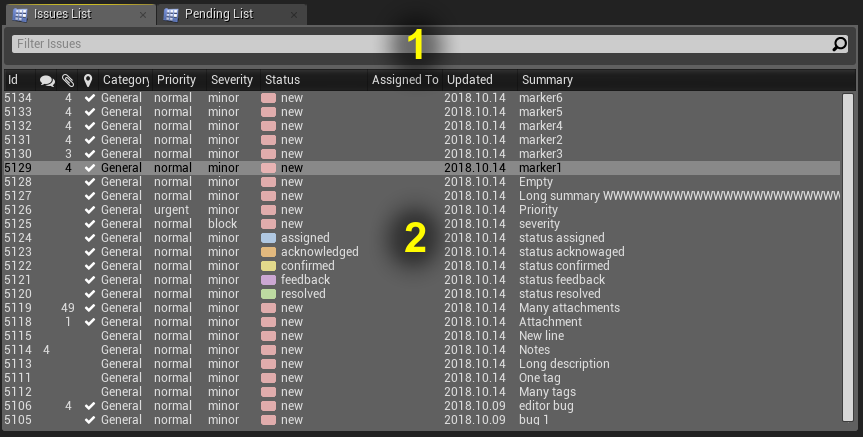Sort issues by the Updated column header
863x437 pixels.
pos(469,80)
